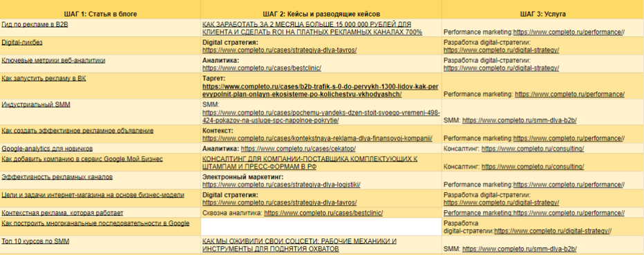
Task: Open 'Топ 10 курсов по SMM' link
Action: [35, 241]
